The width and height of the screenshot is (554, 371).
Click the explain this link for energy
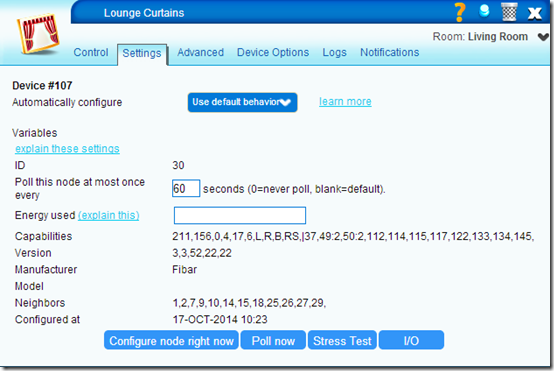(x=108, y=215)
